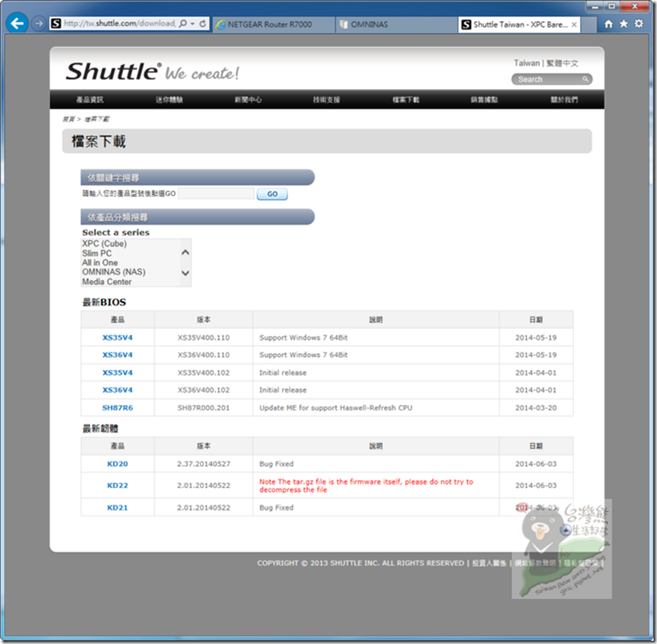Open the browser Home icon
Image resolution: width=657 pixels, height=644 pixels.
609,24
